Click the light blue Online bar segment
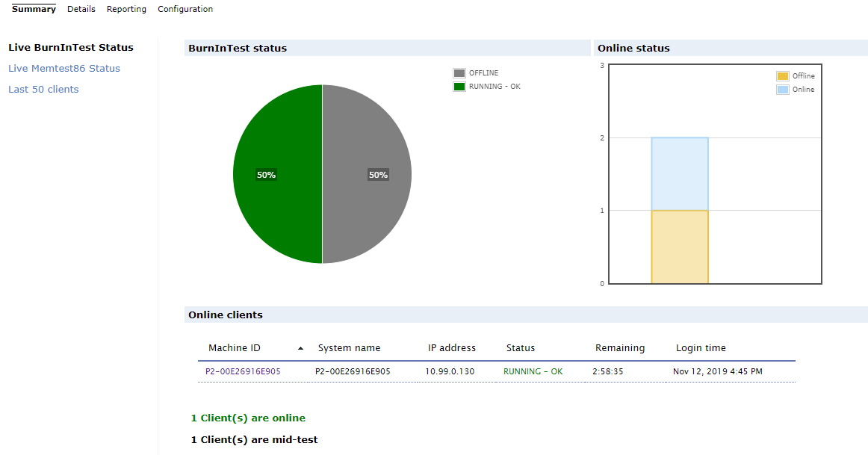This screenshot has width=868, height=455. [680, 174]
